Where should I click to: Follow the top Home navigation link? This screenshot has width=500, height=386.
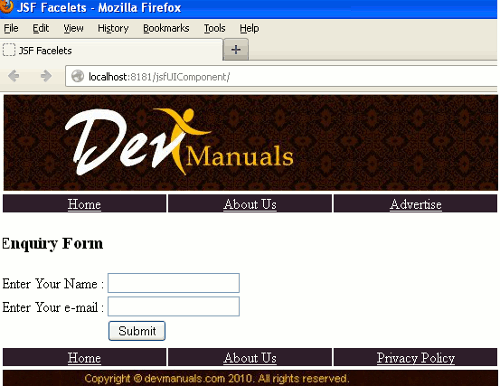(x=84, y=204)
